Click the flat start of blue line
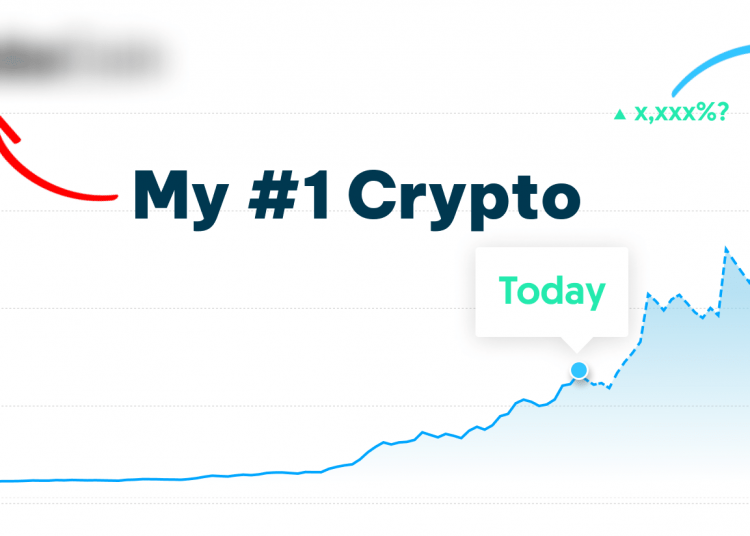 coord(72,480)
